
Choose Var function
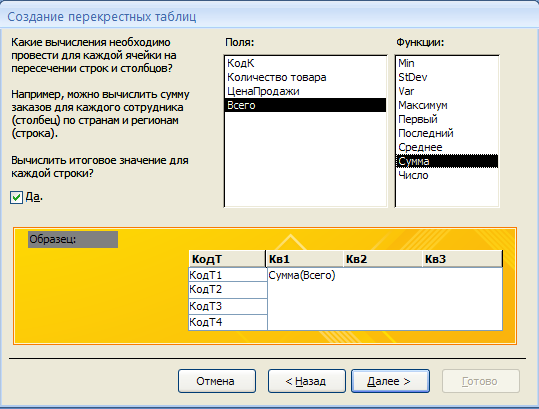[447, 91]
